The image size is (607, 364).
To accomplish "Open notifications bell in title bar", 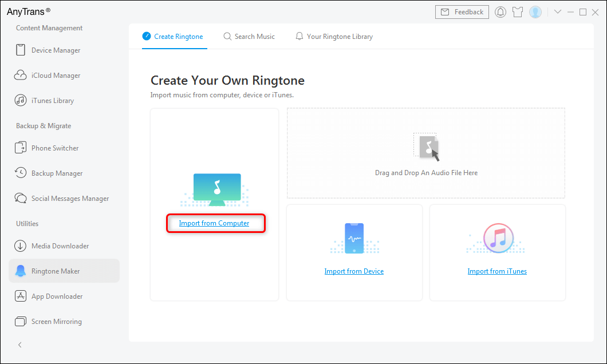I will [x=500, y=12].
